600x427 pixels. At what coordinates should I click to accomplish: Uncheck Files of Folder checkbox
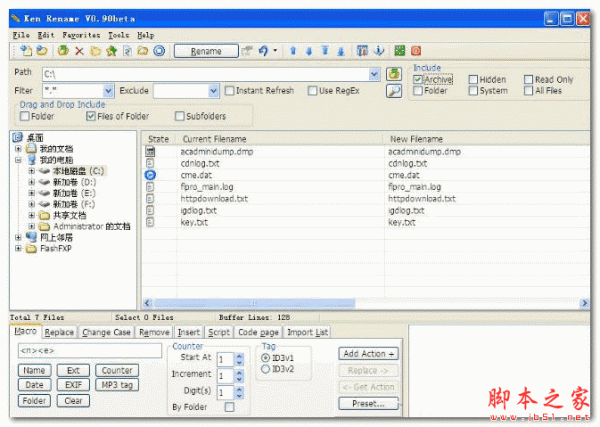click(91, 116)
